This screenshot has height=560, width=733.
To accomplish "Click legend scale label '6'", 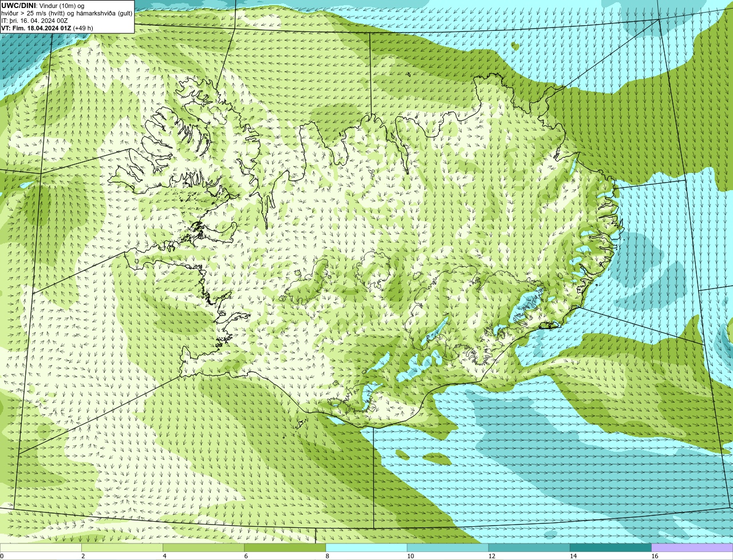I will pyautogui.click(x=246, y=556).
